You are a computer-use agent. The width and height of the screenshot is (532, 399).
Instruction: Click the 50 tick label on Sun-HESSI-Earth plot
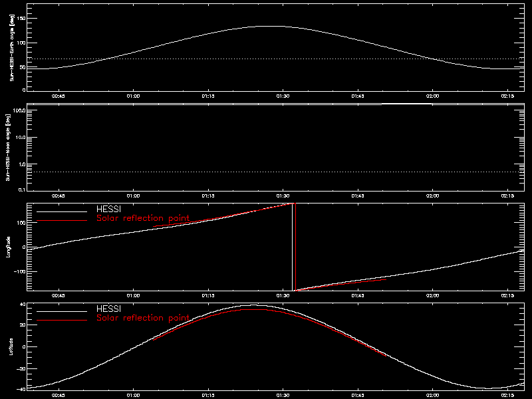point(23,67)
